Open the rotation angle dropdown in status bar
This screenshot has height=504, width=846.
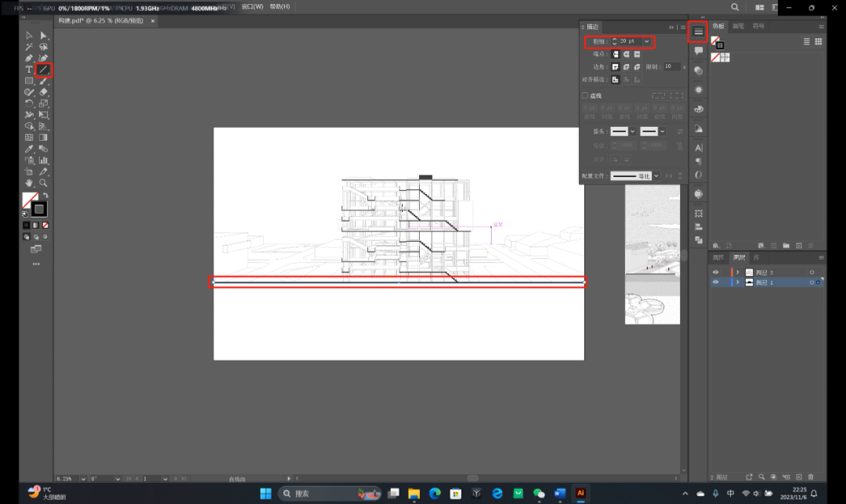point(117,479)
